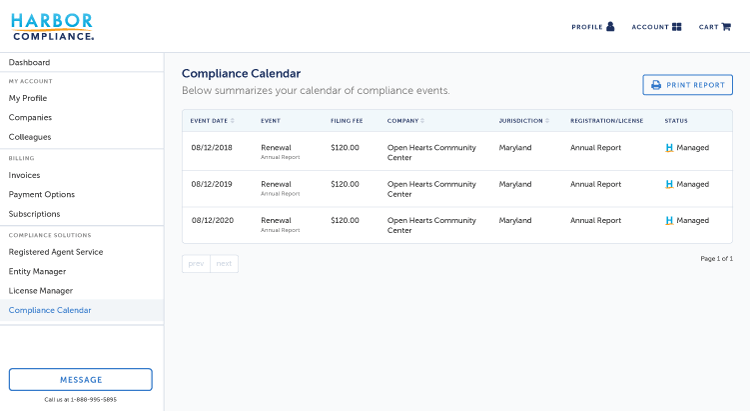The image size is (750, 411).
Task: Click Maryland in 08/12/2018 row
Action: pyautogui.click(x=515, y=147)
